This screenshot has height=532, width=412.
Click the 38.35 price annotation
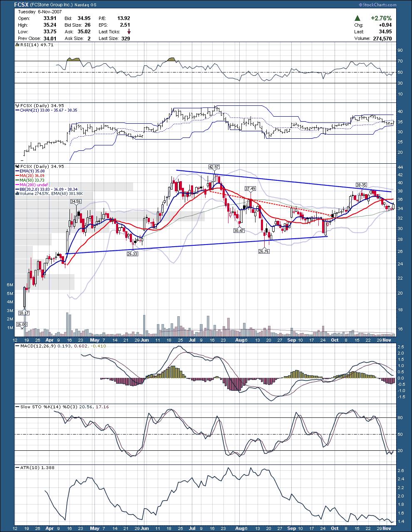pos(361,185)
